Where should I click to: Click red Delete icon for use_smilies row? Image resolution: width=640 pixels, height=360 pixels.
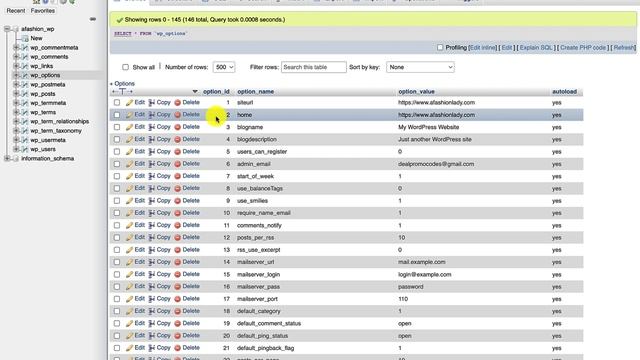coord(178,201)
